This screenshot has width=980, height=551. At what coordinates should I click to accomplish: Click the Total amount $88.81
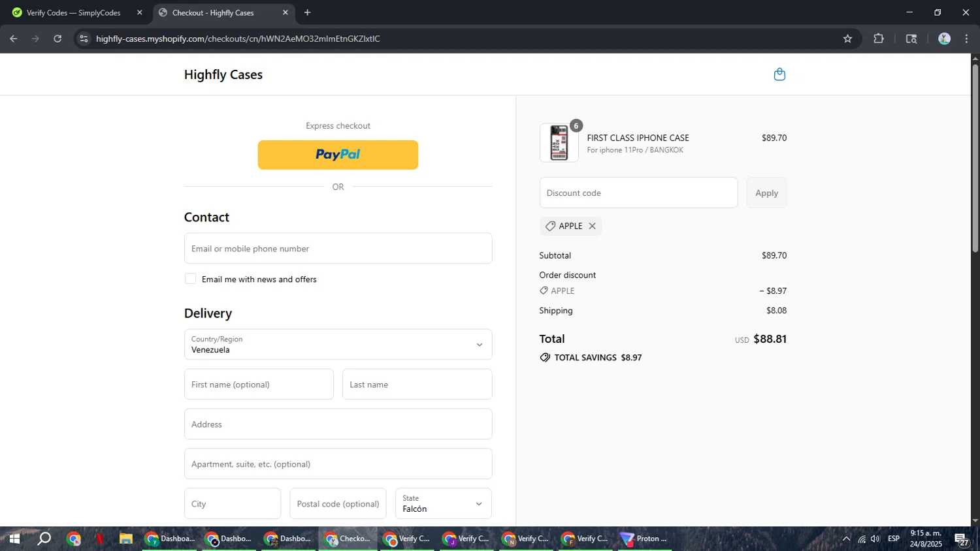770,339
